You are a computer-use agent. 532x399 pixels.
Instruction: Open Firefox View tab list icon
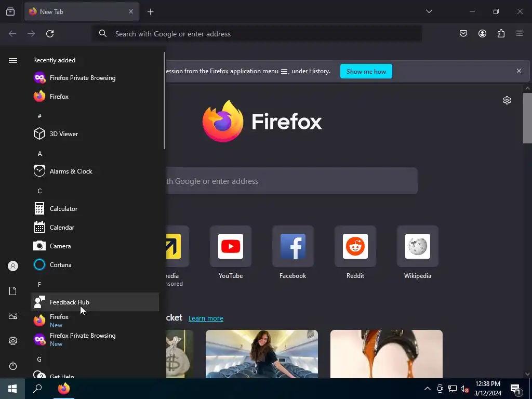10,11
